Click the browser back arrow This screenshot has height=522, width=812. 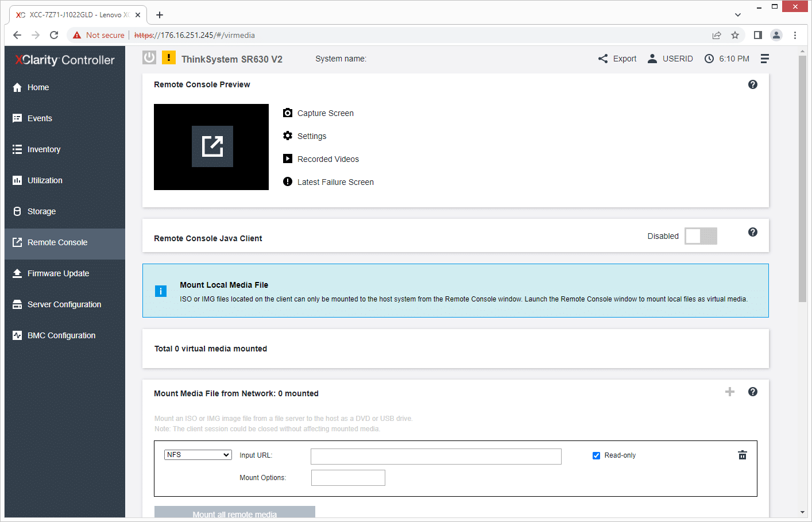(x=17, y=35)
